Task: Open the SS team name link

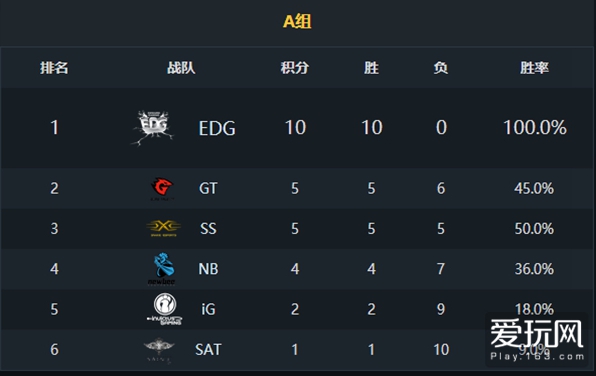Action: 208,229
